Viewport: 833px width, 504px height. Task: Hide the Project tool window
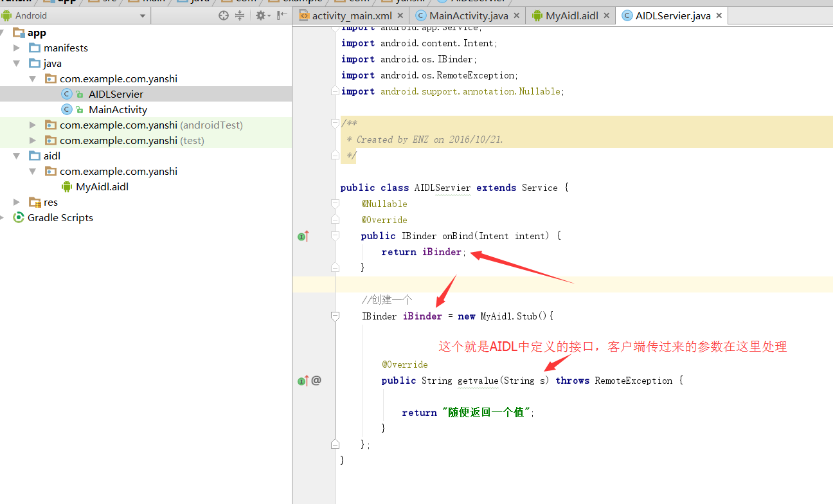tap(282, 15)
